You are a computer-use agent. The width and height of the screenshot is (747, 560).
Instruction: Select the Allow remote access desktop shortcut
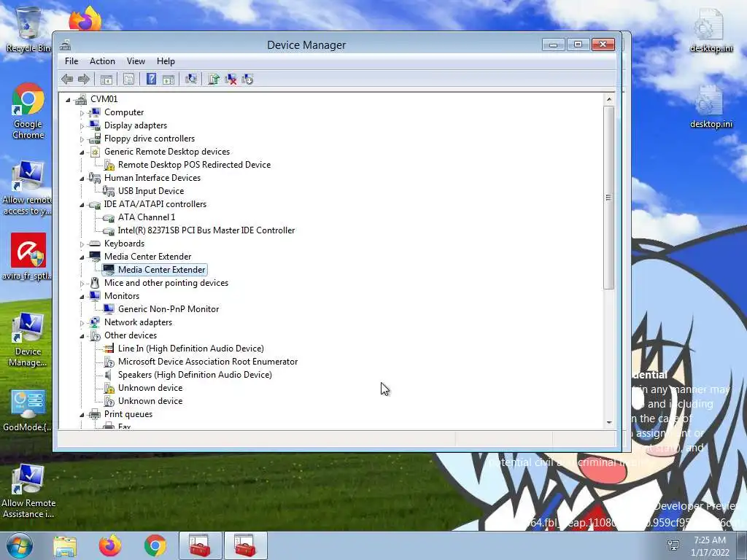pos(28,188)
